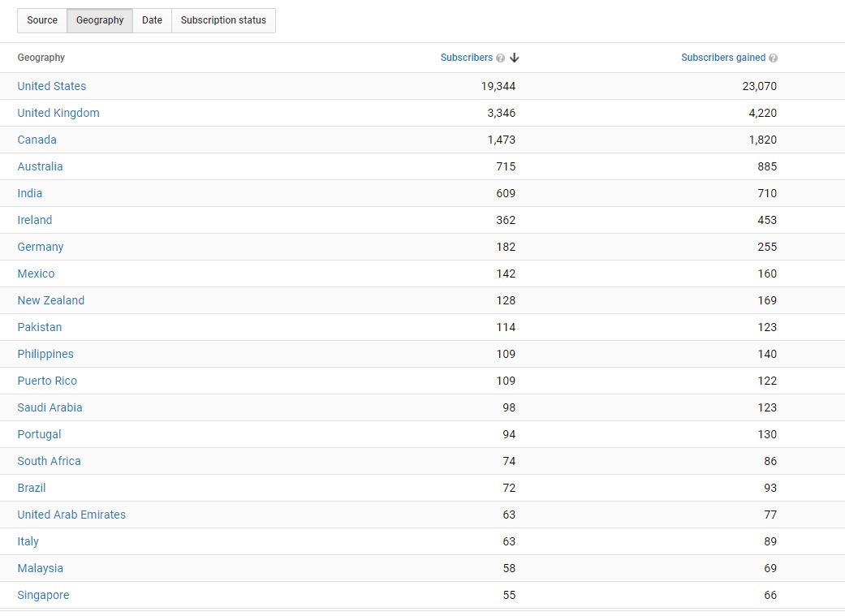Screen dimensions: 845x616
Task: Click the Saudi Arabia link
Action: (50, 407)
